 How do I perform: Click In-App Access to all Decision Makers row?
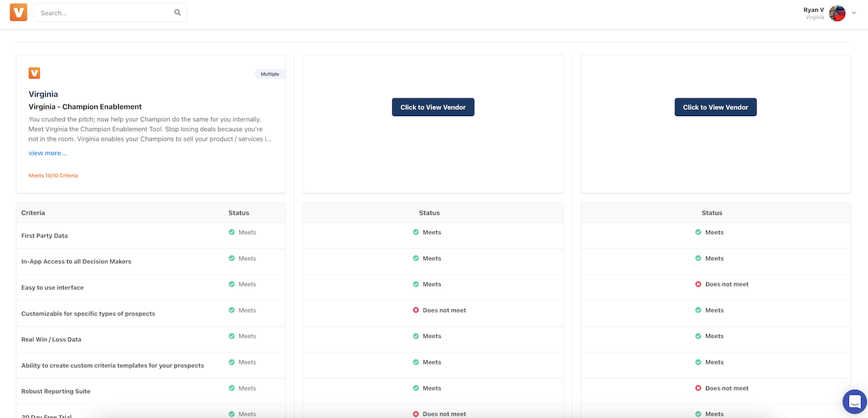(151, 262)
